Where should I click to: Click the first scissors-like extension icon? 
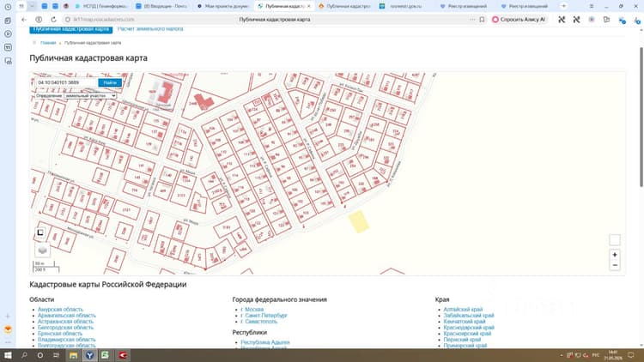pos(562,19)
